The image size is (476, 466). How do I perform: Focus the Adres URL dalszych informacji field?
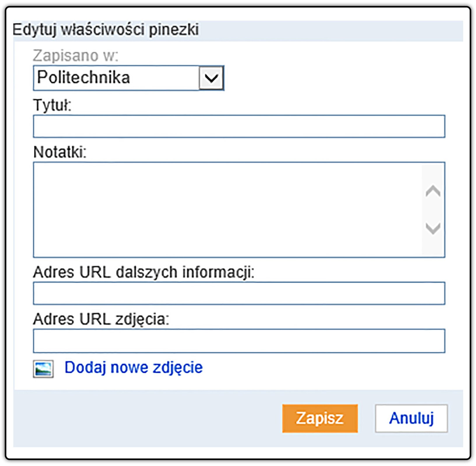pos(239,293)
